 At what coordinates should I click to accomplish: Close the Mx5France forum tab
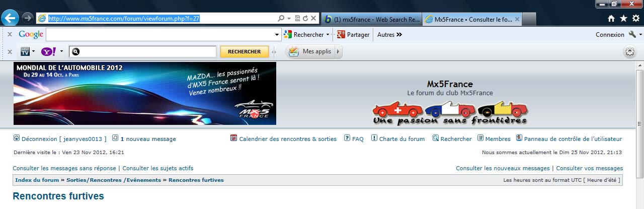(518, 19)
